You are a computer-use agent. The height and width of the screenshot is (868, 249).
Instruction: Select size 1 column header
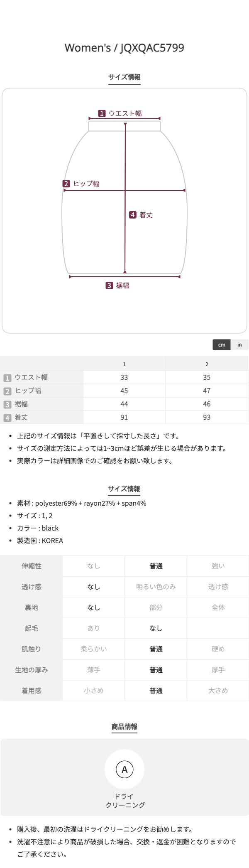[124, 364]
